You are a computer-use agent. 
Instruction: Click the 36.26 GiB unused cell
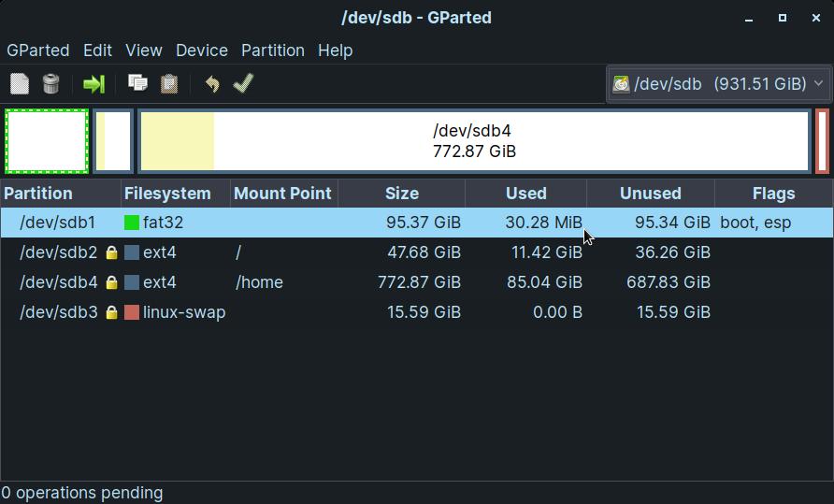pos(673,252)
